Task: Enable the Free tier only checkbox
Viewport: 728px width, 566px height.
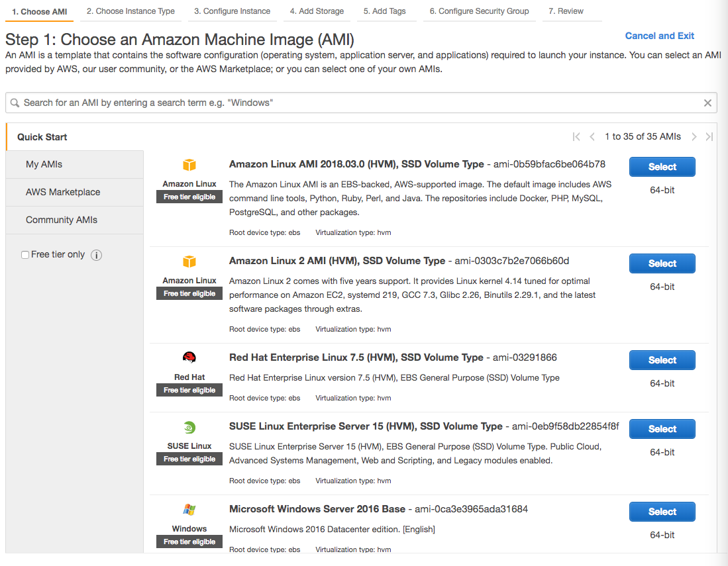Action: [25, 254]
